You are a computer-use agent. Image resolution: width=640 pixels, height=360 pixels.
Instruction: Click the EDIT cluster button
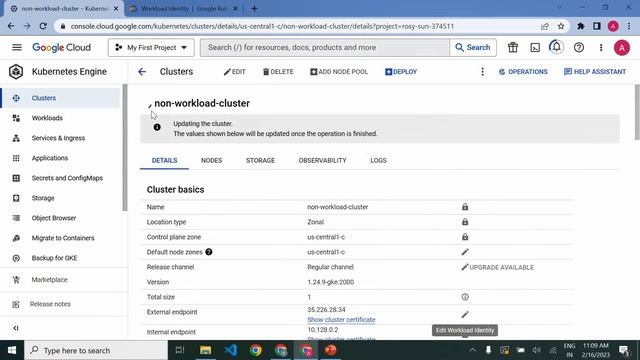coord(235,72)
